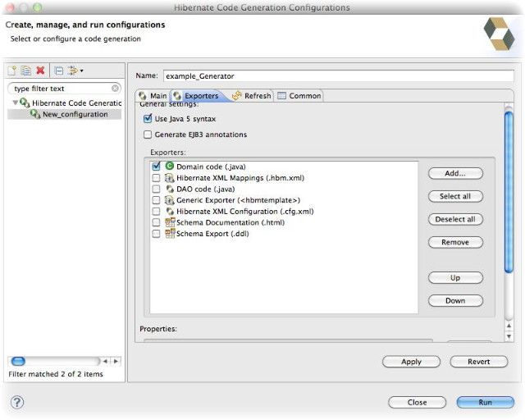Click Deselect all button
This screenshot has width=525, height=420.
tap(455, 219)
